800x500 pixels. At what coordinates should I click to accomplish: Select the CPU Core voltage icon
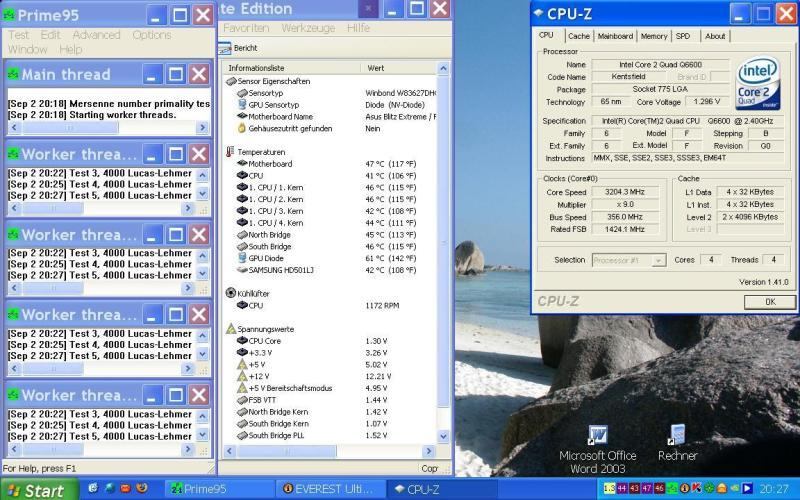242,341
